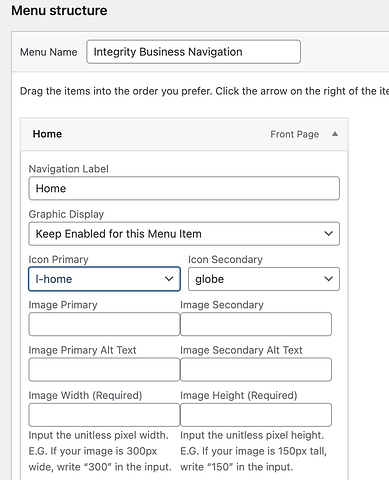
Task: Click the Front Page type label
Action: coord(295,134)
